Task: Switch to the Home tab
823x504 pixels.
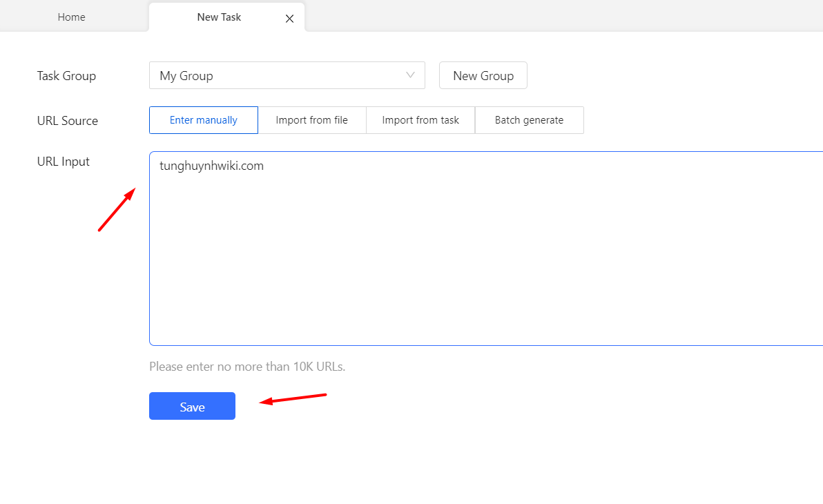Action: [x=71, y=17]
